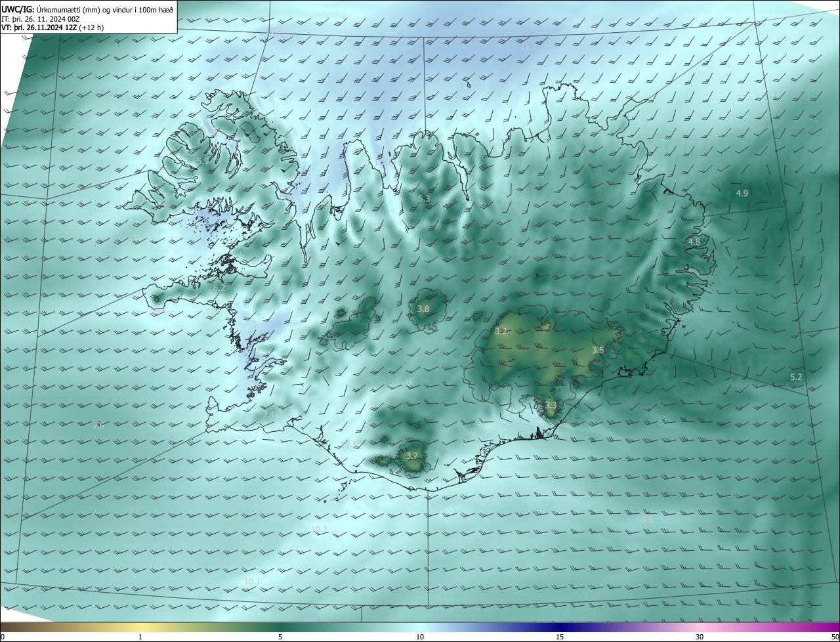840x642 pixels.
Task: Click the 3.7 value on the southern glacier
Action: (x=412, y=456)
